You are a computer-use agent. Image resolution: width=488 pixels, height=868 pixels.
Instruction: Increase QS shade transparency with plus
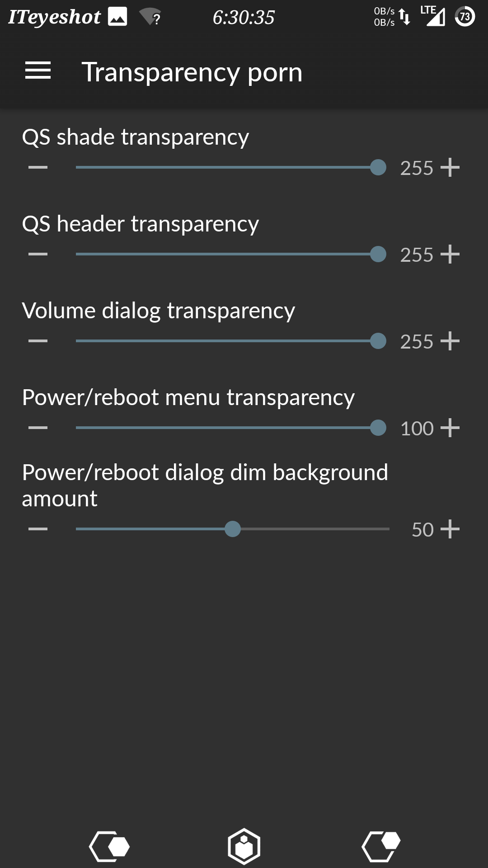[x=450, y=167]
